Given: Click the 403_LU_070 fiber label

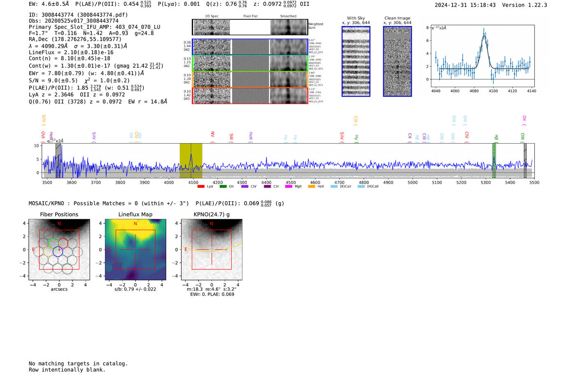Looking at the screenshot, I should 316,101.
